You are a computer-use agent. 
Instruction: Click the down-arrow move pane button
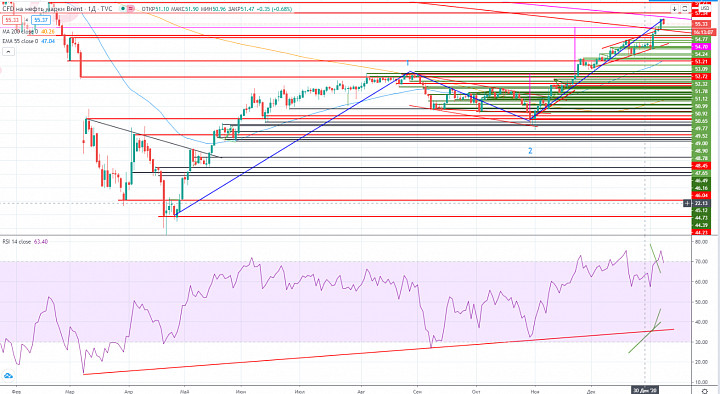(674, 9)
